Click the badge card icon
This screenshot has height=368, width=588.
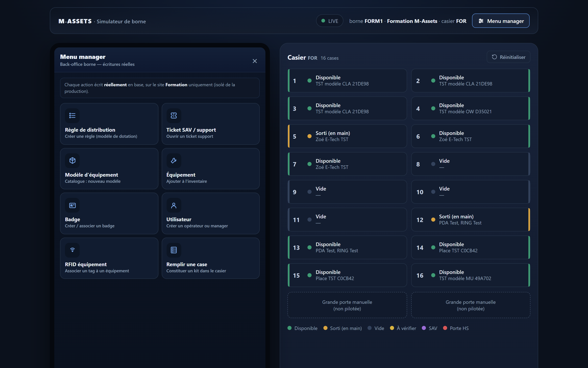(x=72, y=205)
